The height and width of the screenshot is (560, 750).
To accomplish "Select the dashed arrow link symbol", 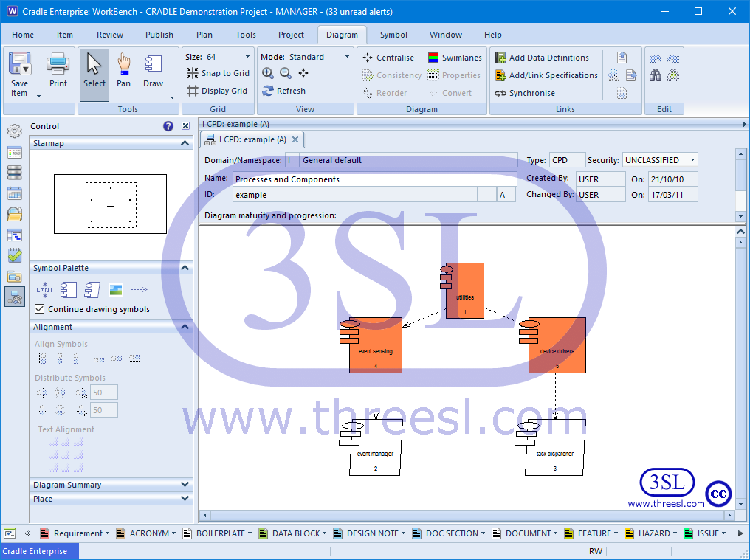I will [x=140, y=290].
